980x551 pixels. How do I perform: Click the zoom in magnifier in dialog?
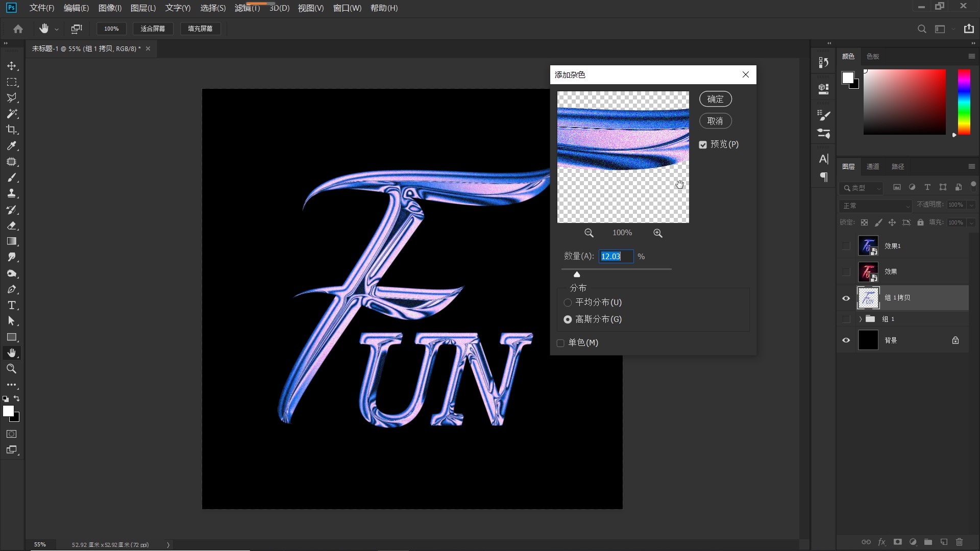point(657,233)
